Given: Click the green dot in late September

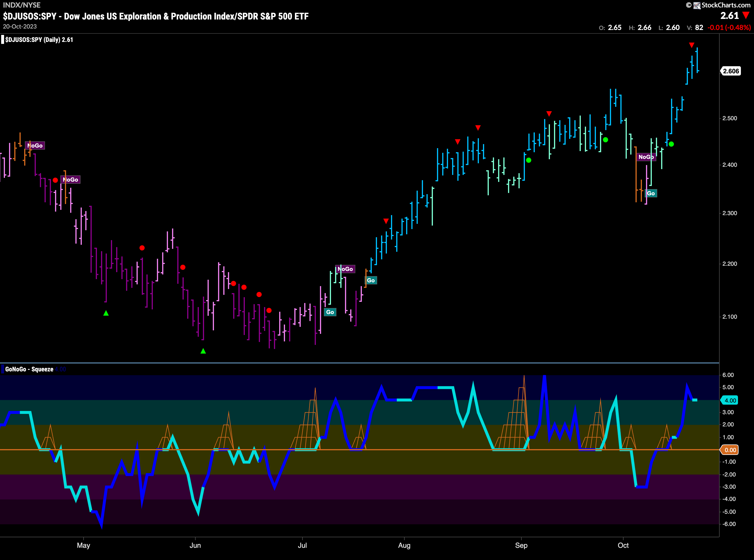Looking at the screenshot, I should pos(606,140).
